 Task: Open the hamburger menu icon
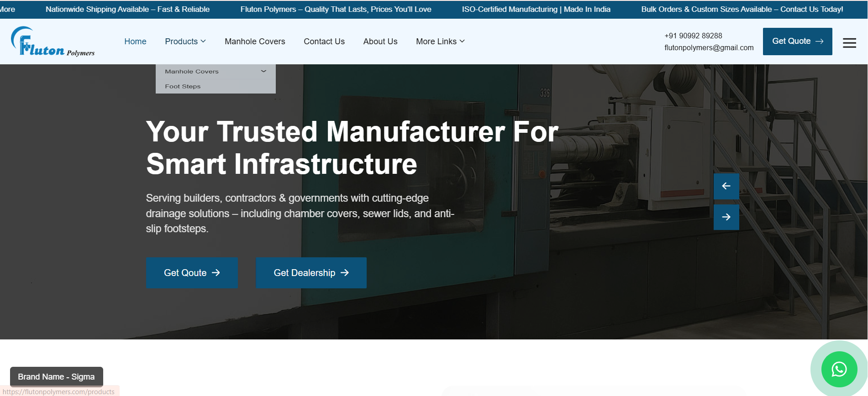tap(849, 43)
